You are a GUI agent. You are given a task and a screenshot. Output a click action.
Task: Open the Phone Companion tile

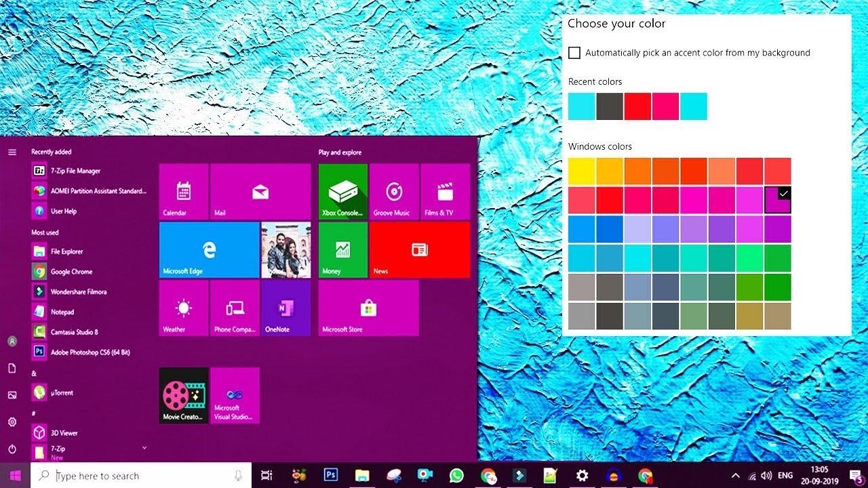tap(235, 308)
